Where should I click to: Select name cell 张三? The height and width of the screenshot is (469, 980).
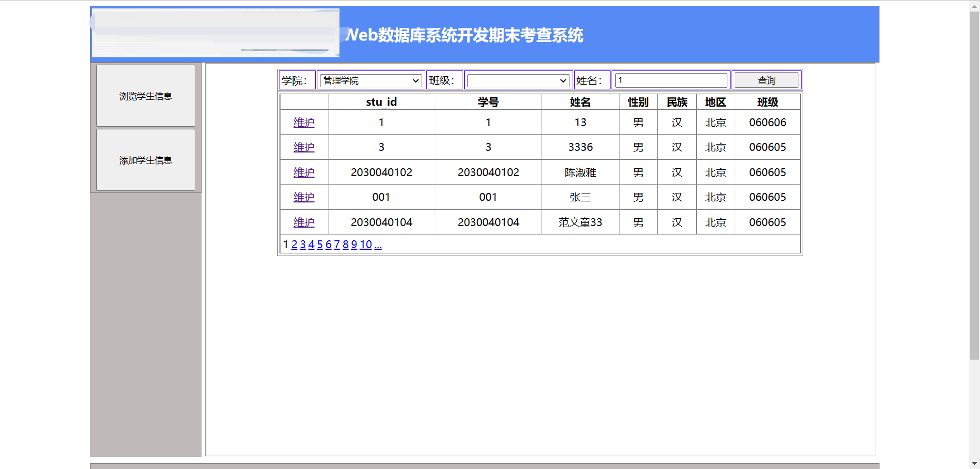pos(581,197)
